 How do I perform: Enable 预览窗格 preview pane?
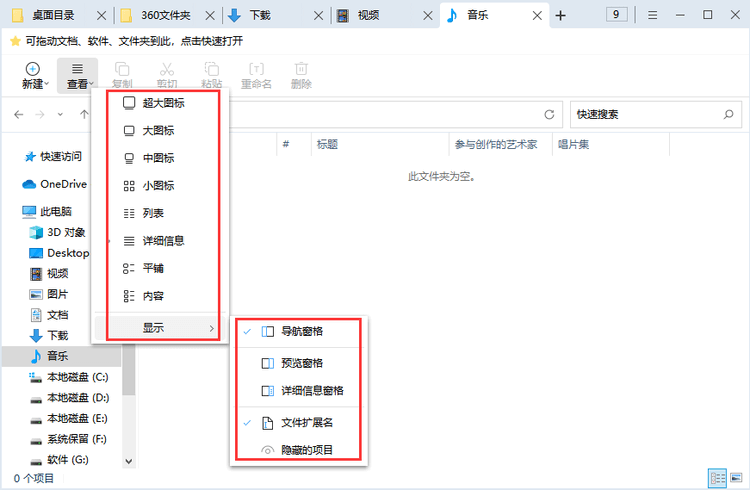(301, 363)
